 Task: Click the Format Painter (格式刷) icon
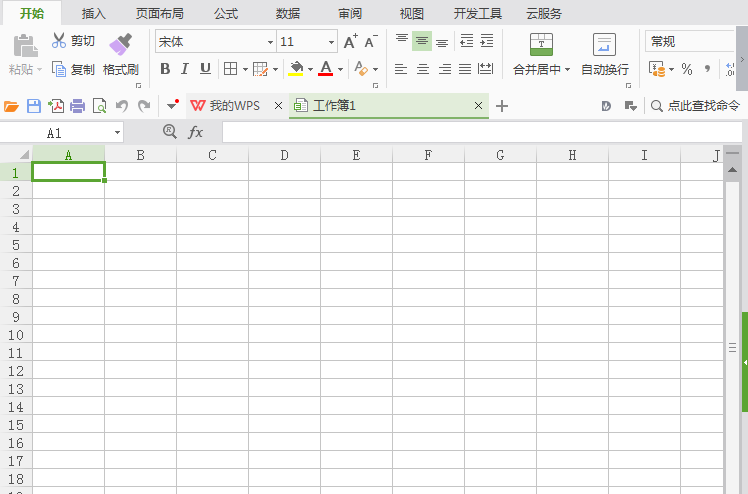pyautogui.click(x=120, y=44)
